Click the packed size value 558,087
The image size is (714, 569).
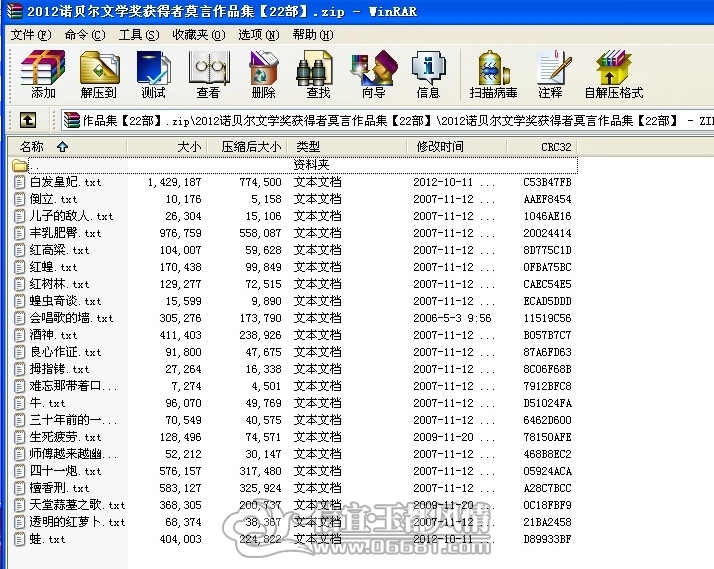click(x=260, y=234)
